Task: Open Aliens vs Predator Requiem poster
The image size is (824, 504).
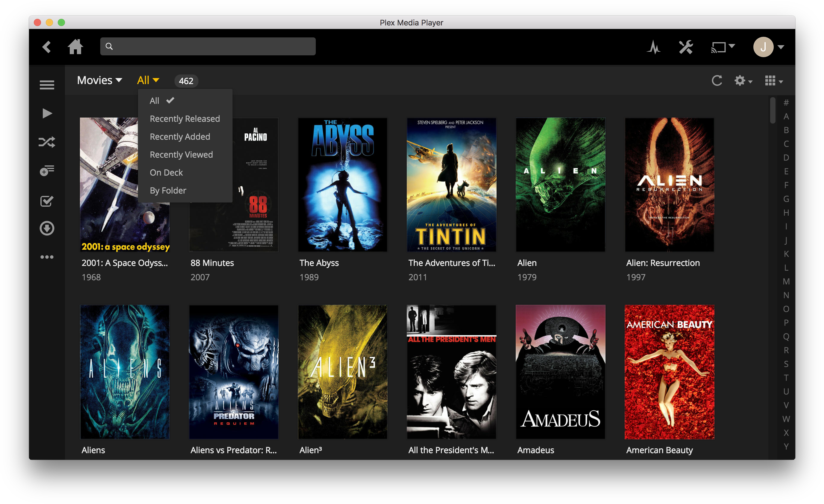Action: click(x=233, y=372)
